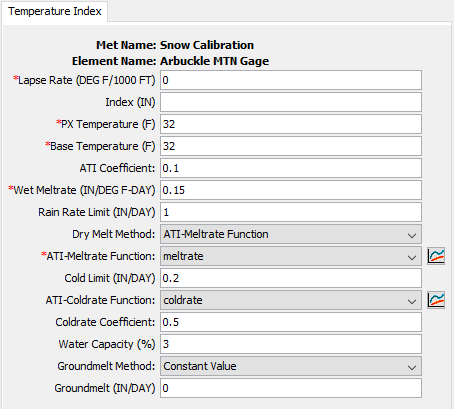Viewport: 454px width, 409px height.
Task: Click the Lapse Rate input field
Action: point(291,80)
